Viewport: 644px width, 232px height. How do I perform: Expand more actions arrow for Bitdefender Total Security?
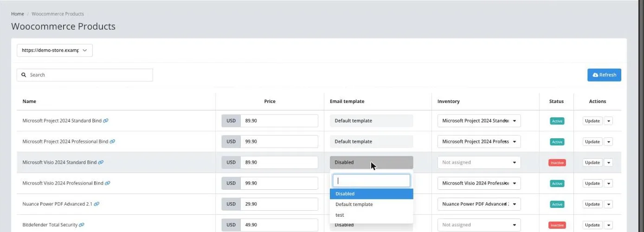coord(609,225)
